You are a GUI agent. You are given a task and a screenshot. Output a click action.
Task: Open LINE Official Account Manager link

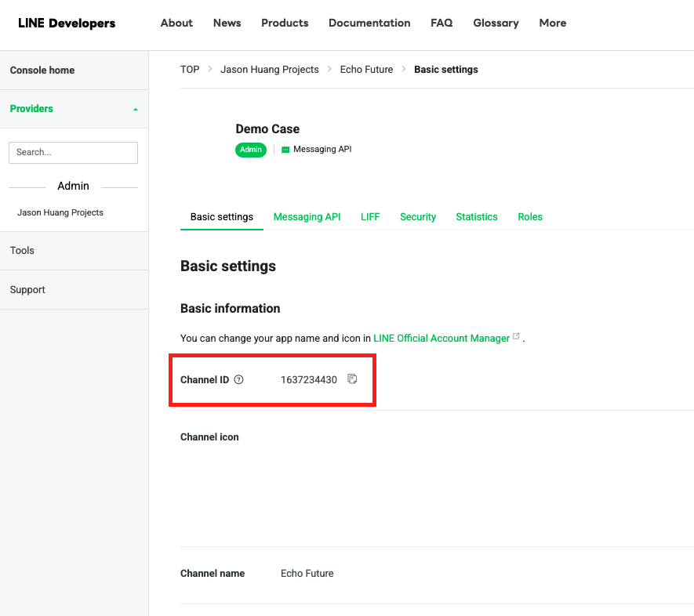coord(441,339)
